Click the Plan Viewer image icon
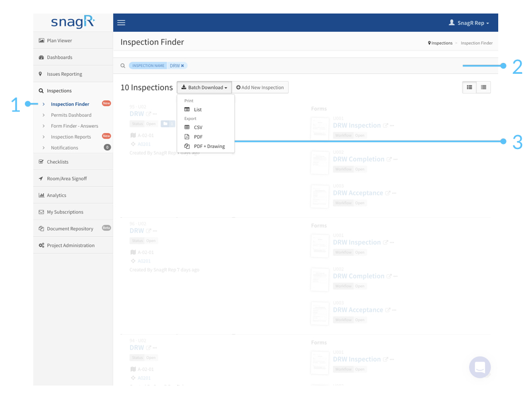 click(x=42, y=41)
